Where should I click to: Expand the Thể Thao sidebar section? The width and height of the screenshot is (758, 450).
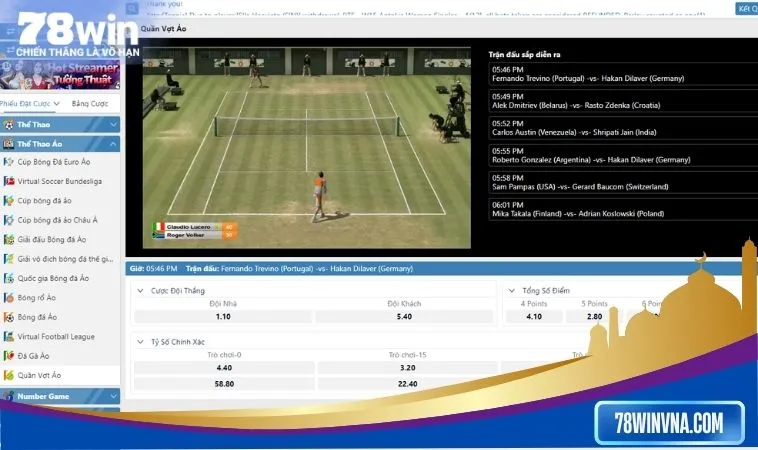point(113,124)
